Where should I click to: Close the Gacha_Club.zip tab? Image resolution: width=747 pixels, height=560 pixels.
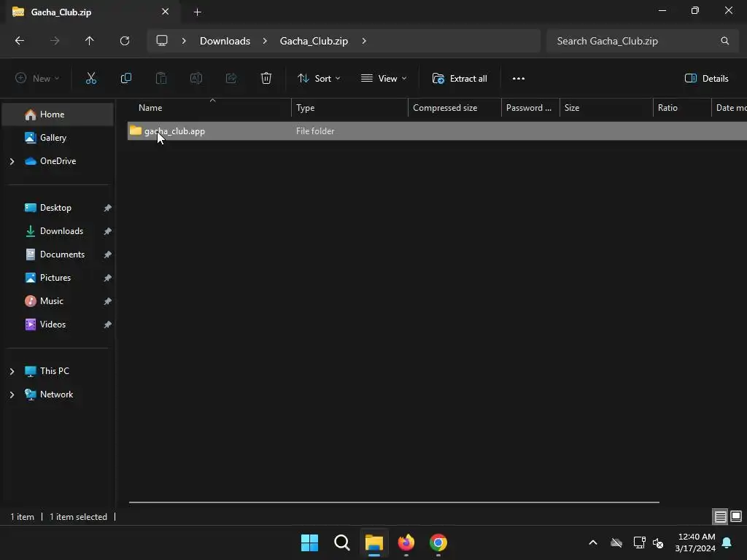[166, 12]
